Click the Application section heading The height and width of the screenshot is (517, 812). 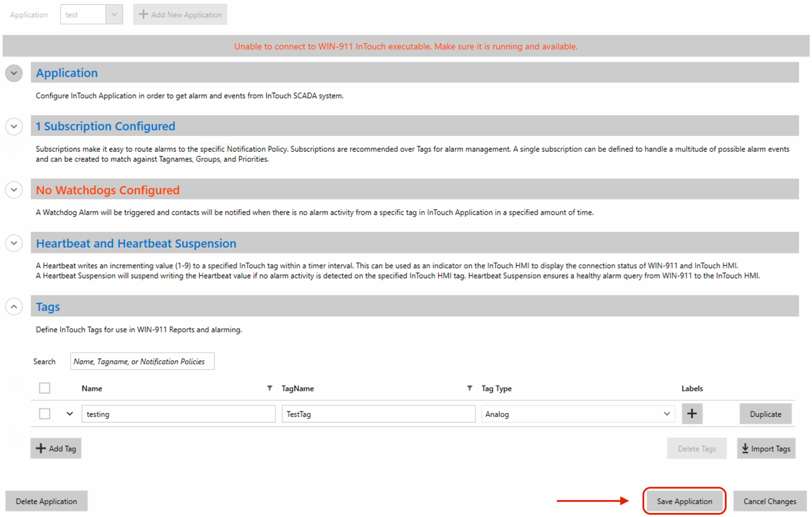point(67,73)
